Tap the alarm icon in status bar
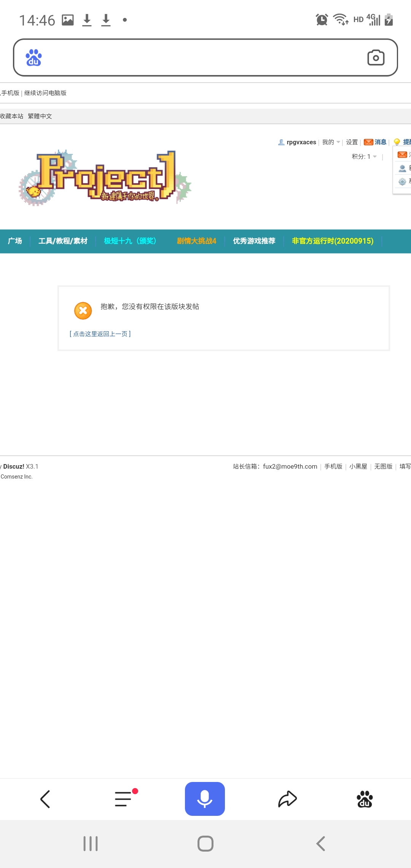This screenshot has width=411, height=868. pyautogui.click(x=322, y=19)
